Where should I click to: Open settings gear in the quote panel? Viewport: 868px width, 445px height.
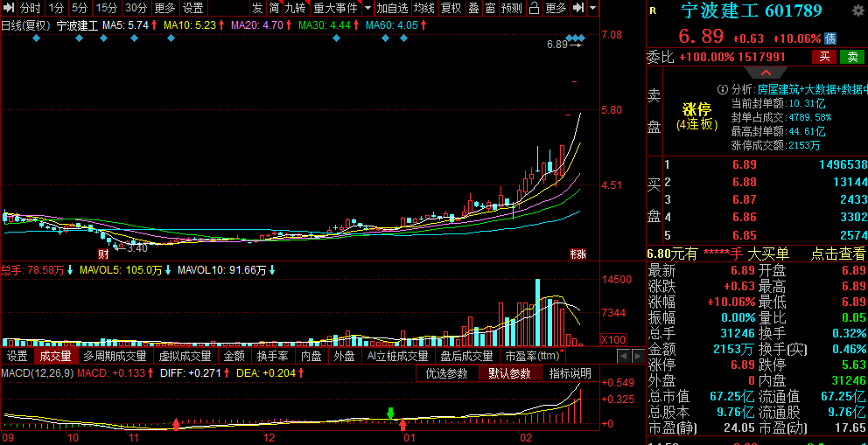click(x=856, y=11)
